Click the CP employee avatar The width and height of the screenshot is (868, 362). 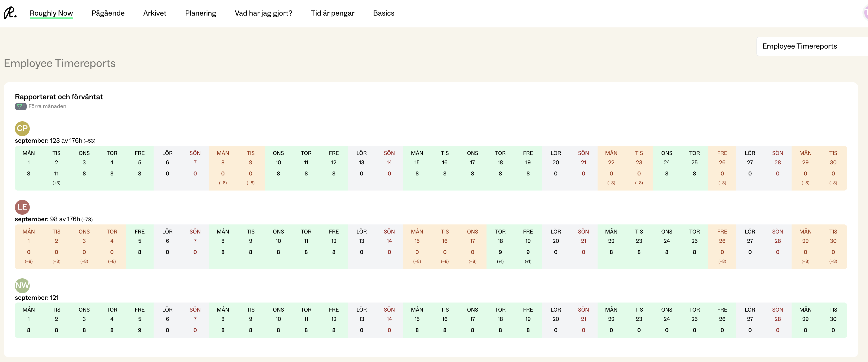pos(22,128)
